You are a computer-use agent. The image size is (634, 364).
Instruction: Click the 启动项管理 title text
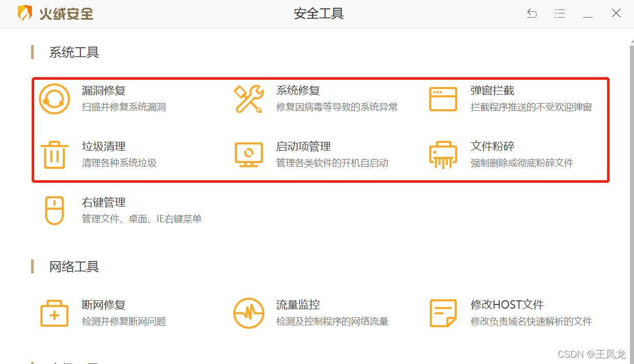coord(303,147)
